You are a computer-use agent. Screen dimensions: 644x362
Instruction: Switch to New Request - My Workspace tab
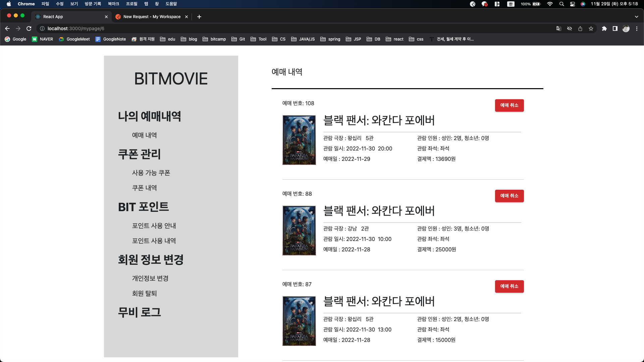click(x=152, y=17)
